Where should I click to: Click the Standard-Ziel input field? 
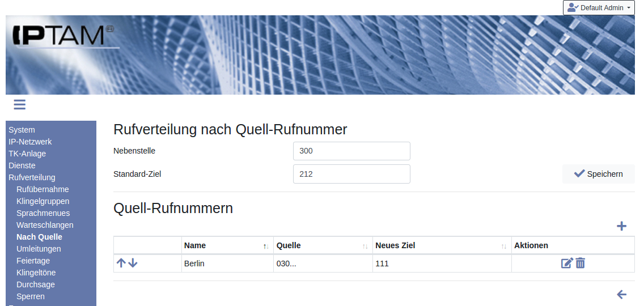click(x=351, y=174)
